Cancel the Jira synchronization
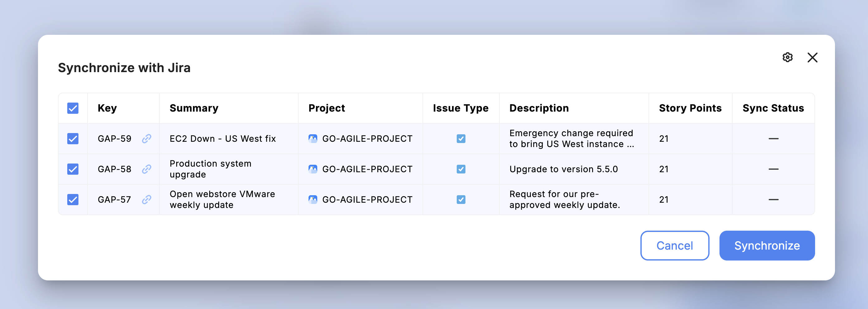 pyautogui.click(x=674, y=245)
